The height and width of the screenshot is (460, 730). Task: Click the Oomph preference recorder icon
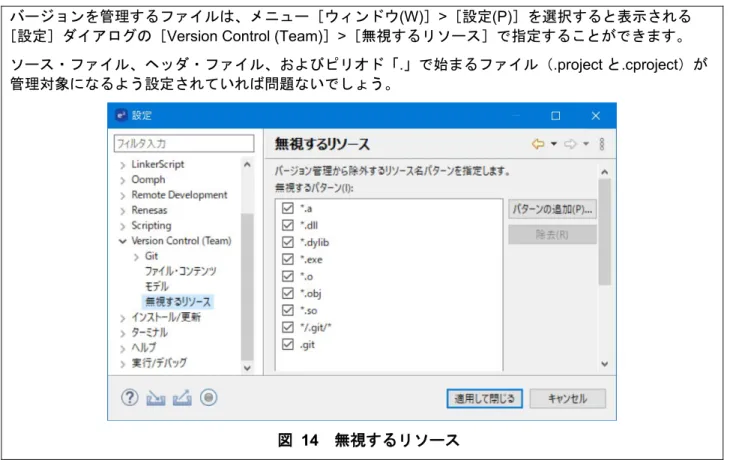click(209, 398)
